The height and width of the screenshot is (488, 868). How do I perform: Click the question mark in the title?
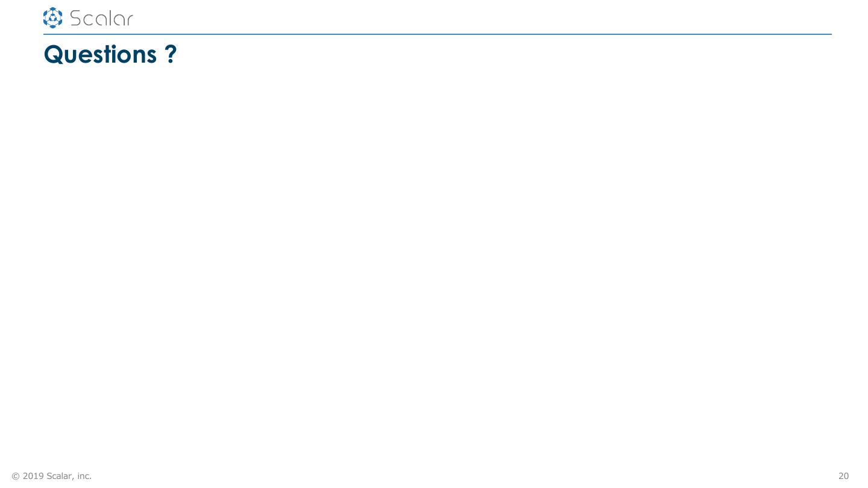pos(171,54)
